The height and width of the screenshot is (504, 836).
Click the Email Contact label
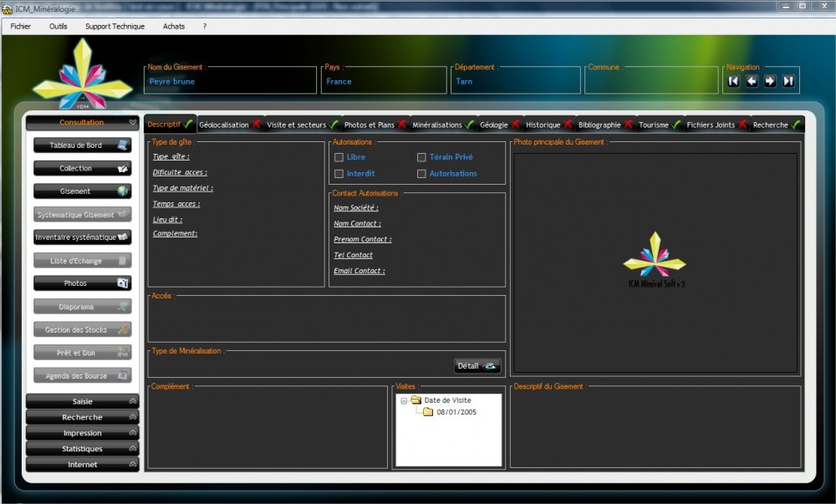359,271
